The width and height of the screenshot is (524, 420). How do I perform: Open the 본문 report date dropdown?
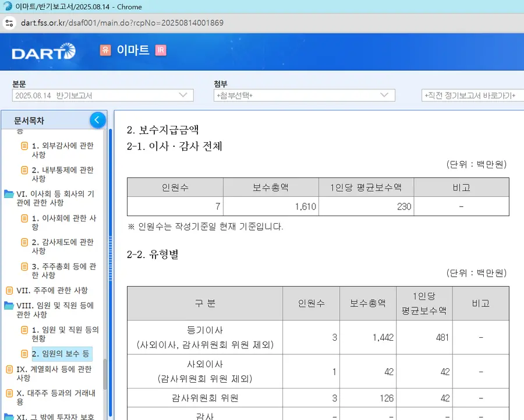[x=102, y=96]
